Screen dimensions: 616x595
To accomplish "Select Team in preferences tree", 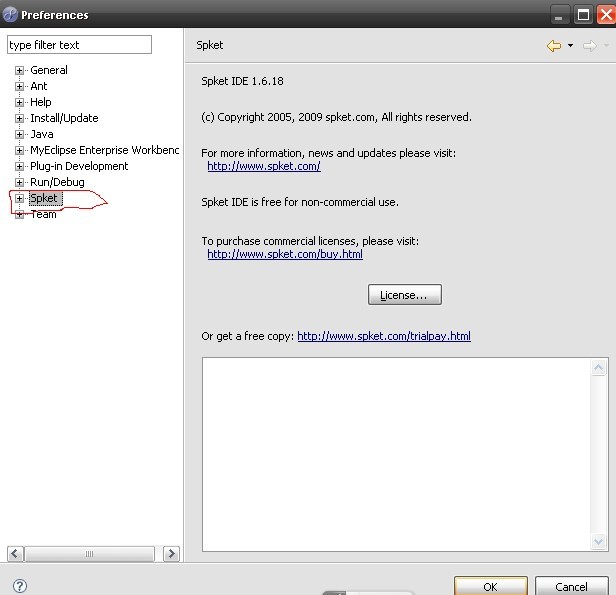I will coord(43,214).
